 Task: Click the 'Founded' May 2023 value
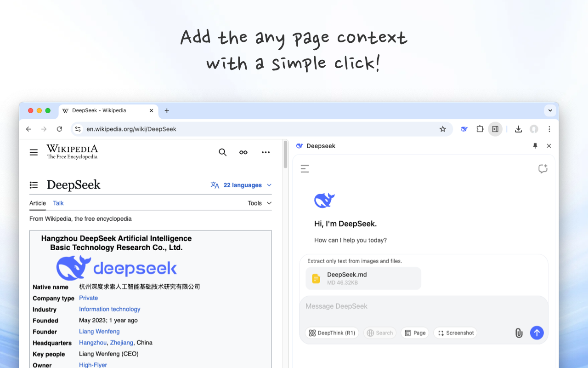[108, 320]
